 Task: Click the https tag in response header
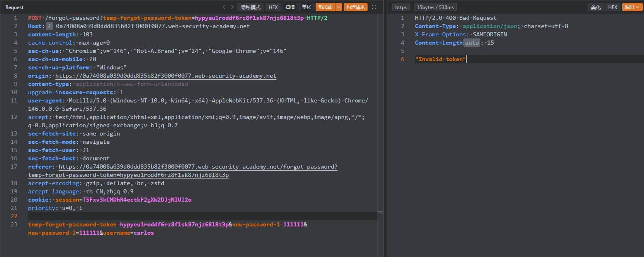coord(401,7)
